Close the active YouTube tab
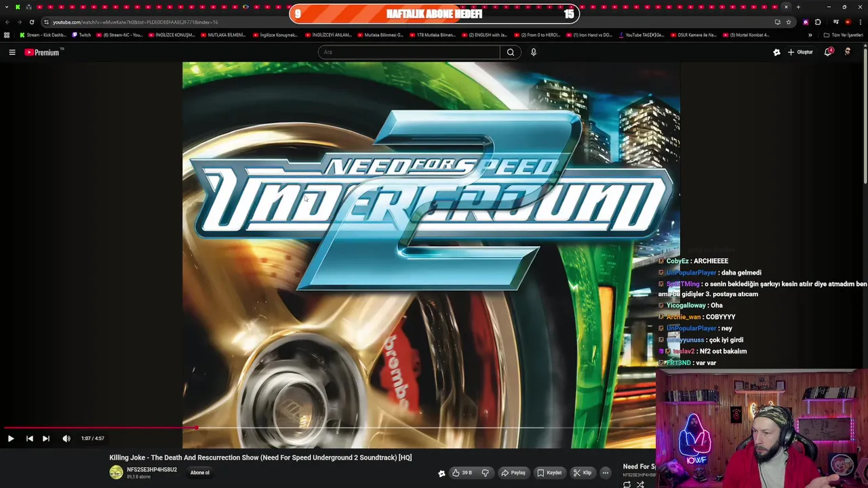The image size is (868, 488). (x=786, y=7)
